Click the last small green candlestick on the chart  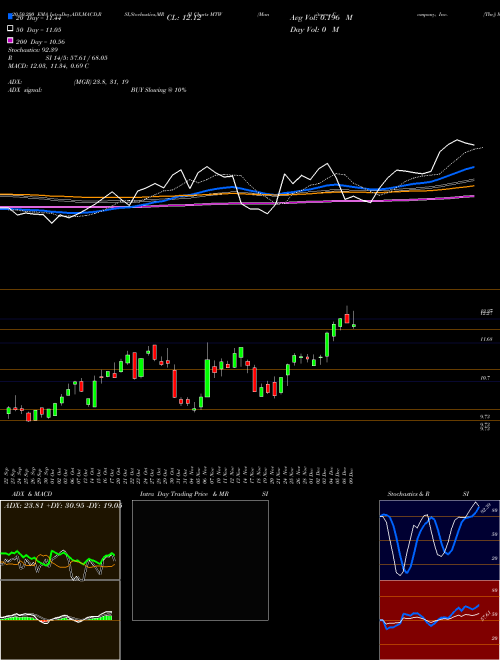point(354,325)
